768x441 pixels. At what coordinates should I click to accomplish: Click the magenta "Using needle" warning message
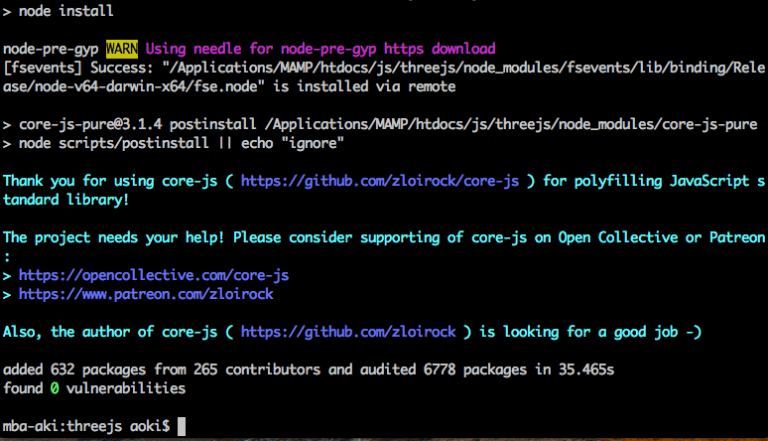pyautogui.click(x=320, y=48)
